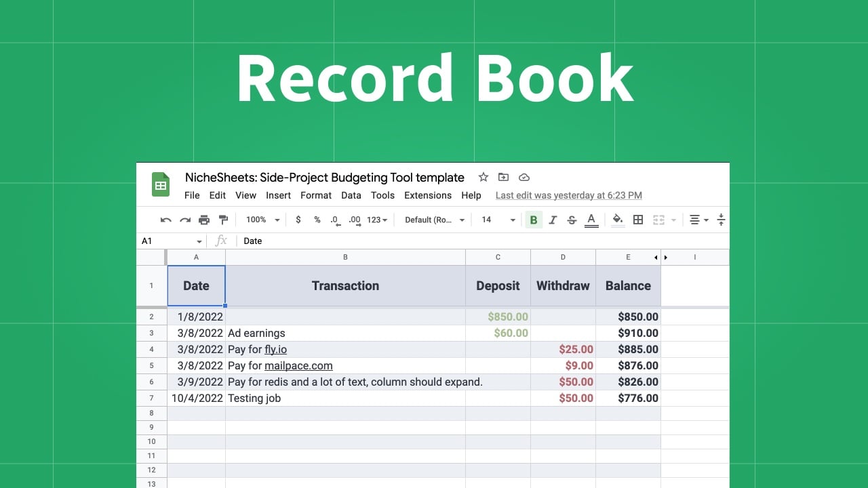
Task: Open the Insert menu
Action: (x=278, y=195)
